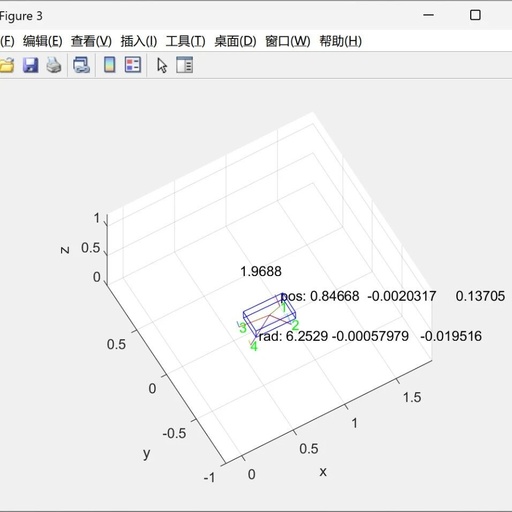Insert a colorbar using the toolbar icon
The image size is (512, 512).
click(x=110, y=65)
